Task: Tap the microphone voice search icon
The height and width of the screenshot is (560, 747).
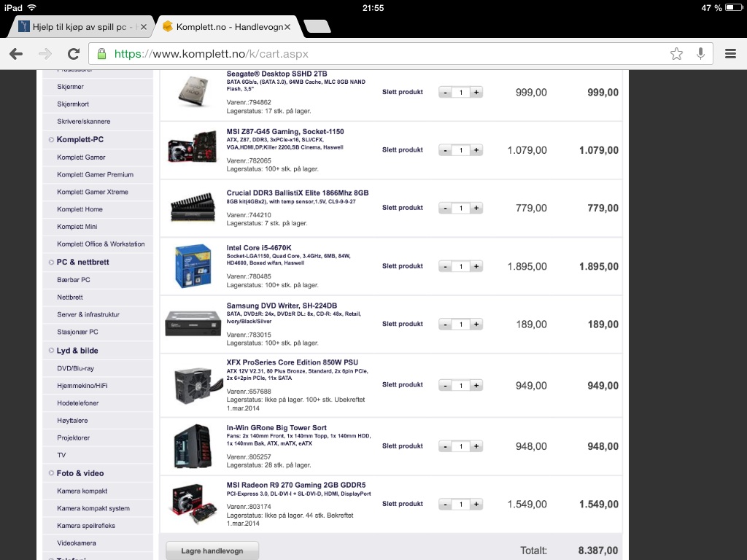Action: click(700, 54)
